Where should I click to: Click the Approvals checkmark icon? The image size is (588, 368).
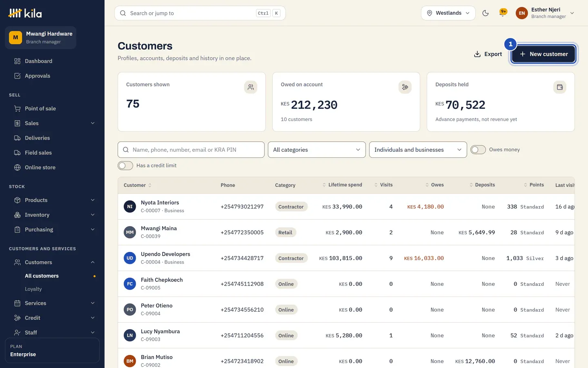click(17, 76)
